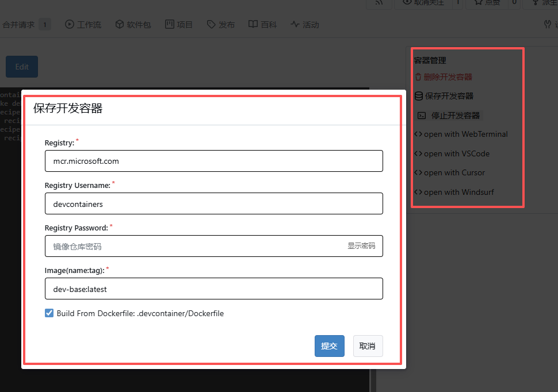The width and height of the screenshot is (558, 392).
Task: Open the 工作流 tab
Action: [x=83, y=25]
